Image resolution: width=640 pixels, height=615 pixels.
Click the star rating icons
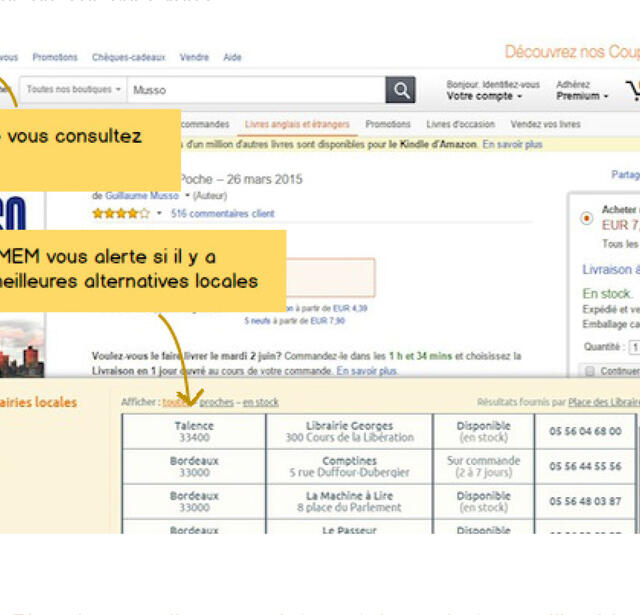tap(121, 213)
